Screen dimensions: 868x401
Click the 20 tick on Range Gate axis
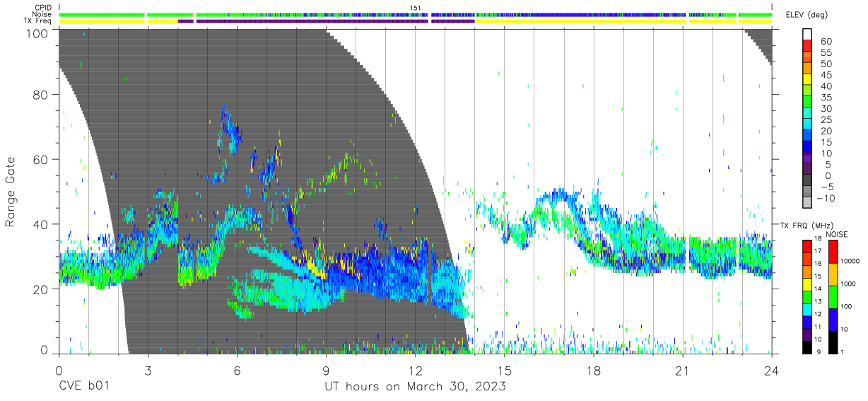[x=40, y=288]
